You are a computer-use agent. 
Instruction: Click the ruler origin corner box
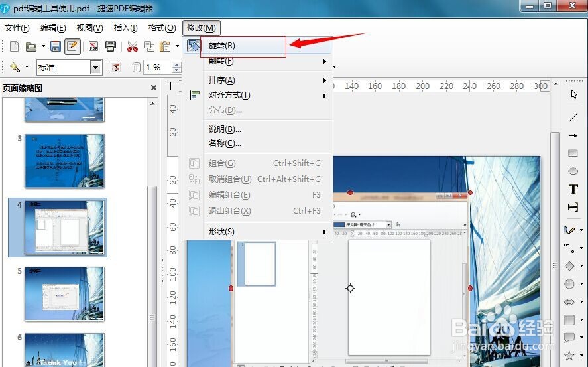[x=172, y=86]
